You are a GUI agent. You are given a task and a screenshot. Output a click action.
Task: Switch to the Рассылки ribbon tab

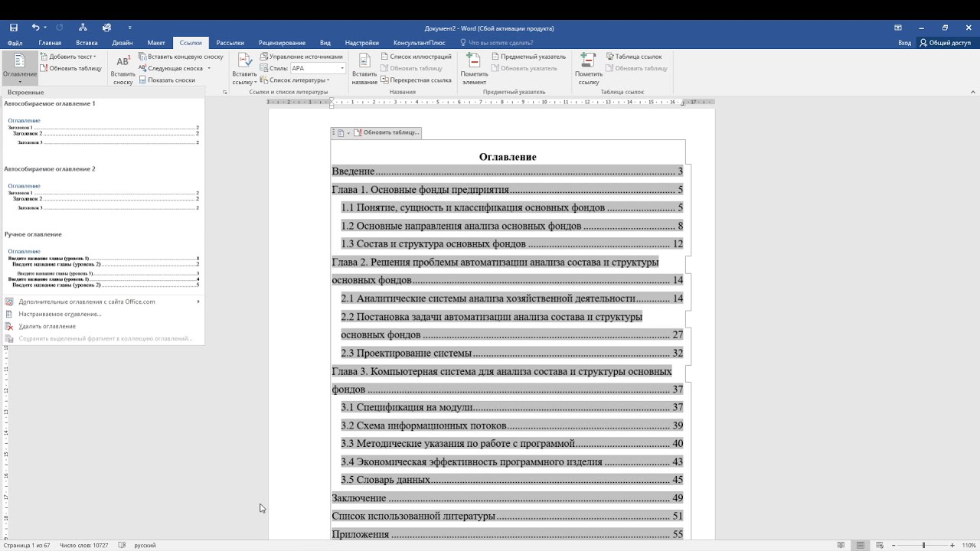click(230, 43)
